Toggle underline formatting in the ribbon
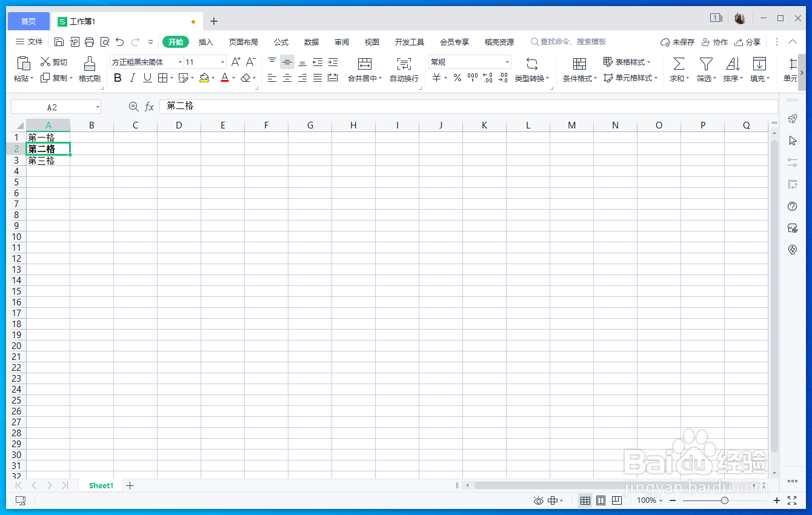This screenshot has width=812, height=515. click(147, 78)
